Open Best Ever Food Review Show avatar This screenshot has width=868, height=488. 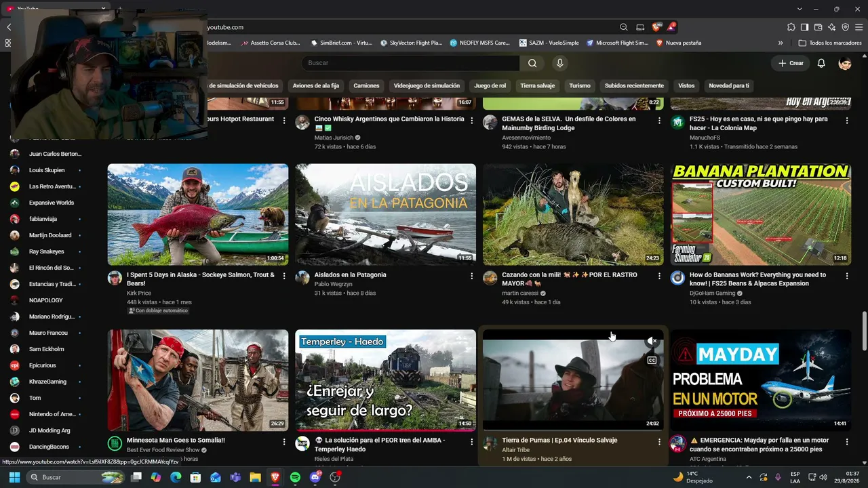(115, 443)
